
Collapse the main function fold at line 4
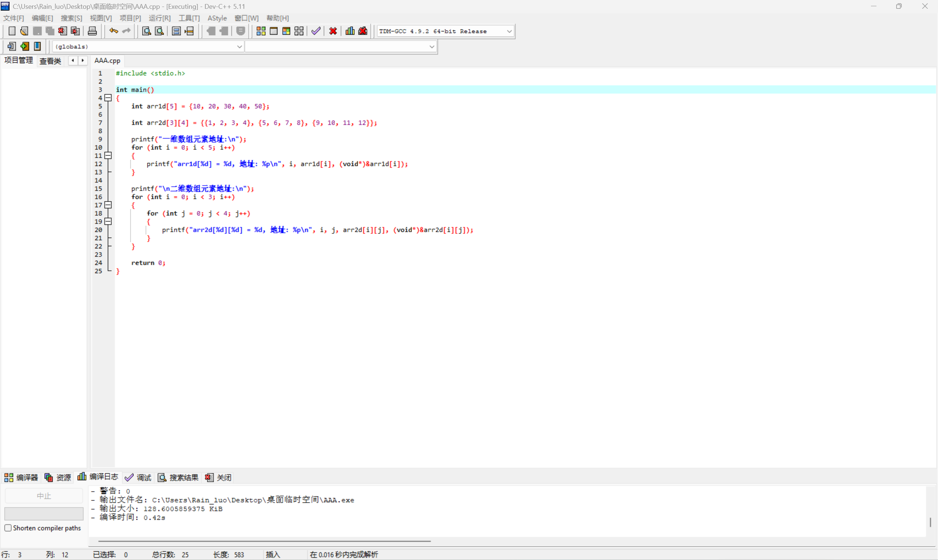pos(108,98)
